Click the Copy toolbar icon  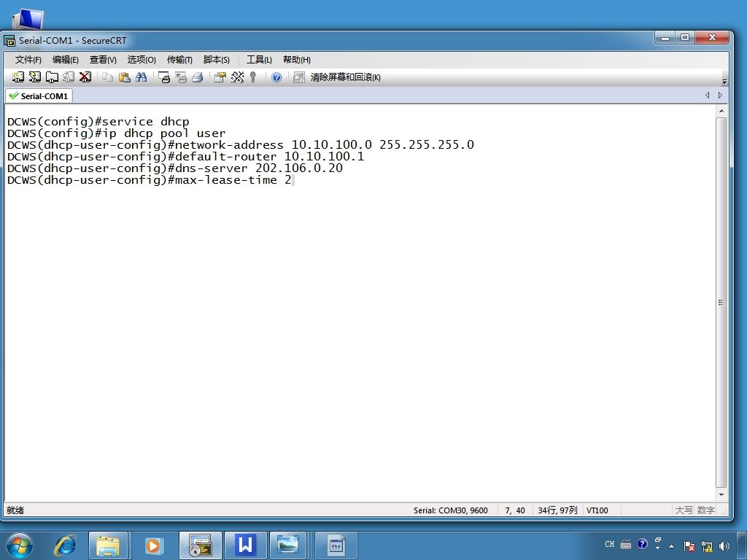pos(108,77)
